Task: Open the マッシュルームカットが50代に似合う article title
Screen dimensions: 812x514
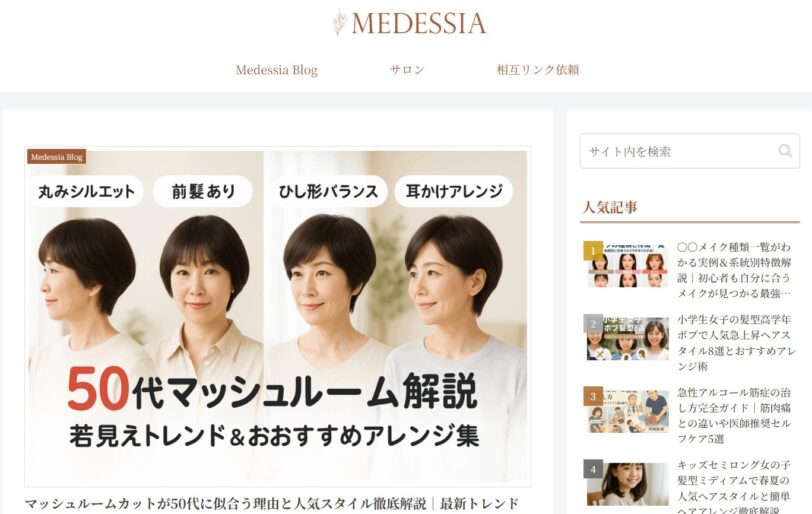Action: (272, 503)
